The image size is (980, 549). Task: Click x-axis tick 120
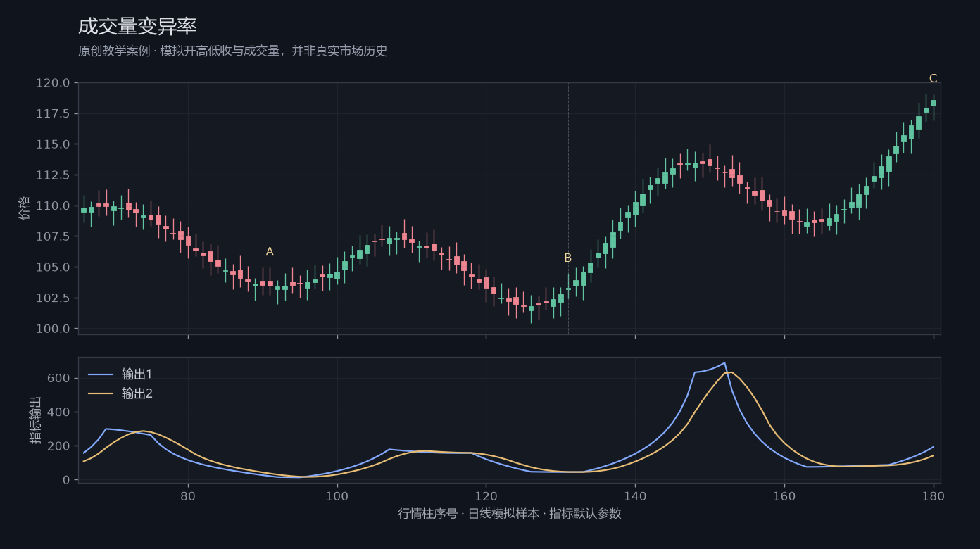click(486, 495)
